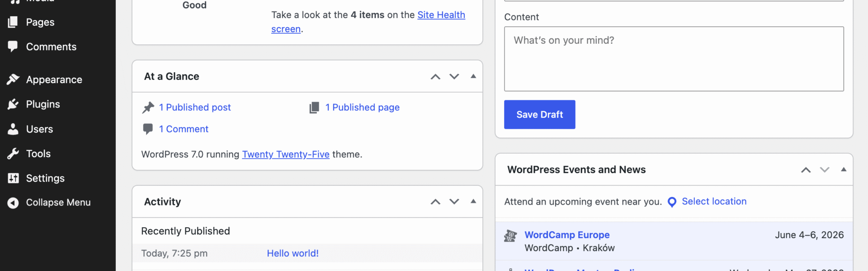868x271 pixels.
Task: Move At a Glance panel up
Action: click(x=435, y=77)
